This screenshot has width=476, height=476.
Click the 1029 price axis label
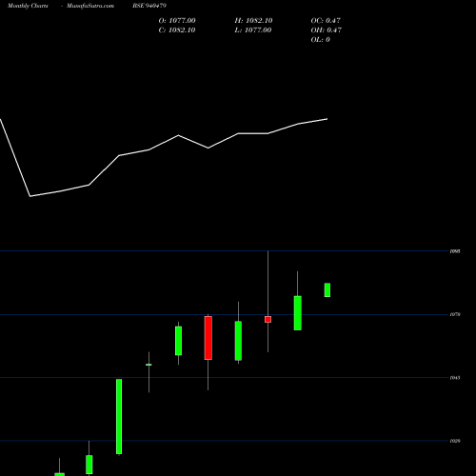[x=455, y=441]
